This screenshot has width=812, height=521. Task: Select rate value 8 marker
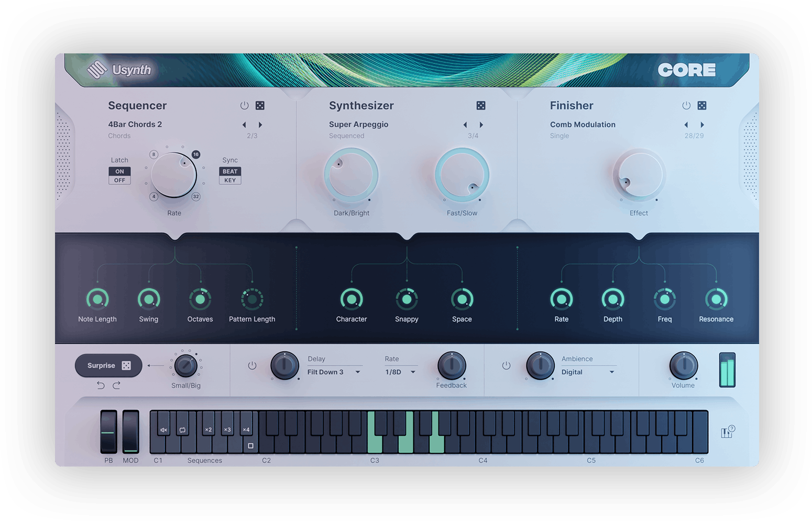(x=153, y=154)
